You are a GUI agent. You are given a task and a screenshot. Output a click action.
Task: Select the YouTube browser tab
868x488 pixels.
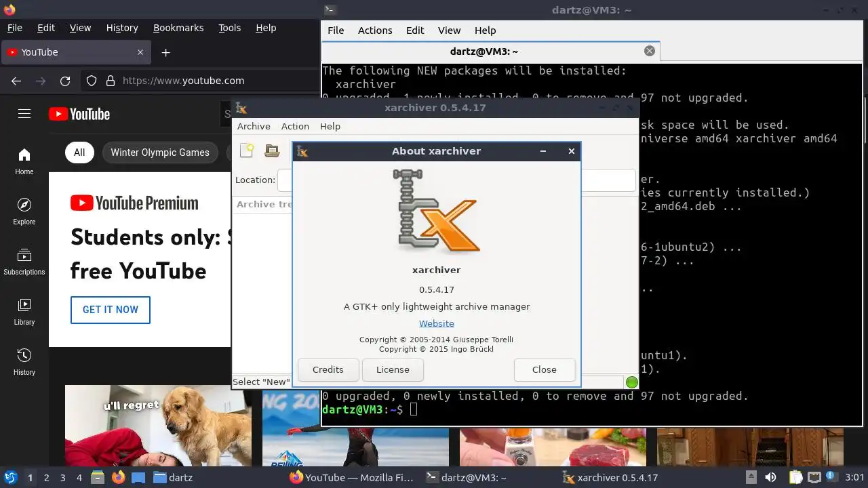click(76, 52)
